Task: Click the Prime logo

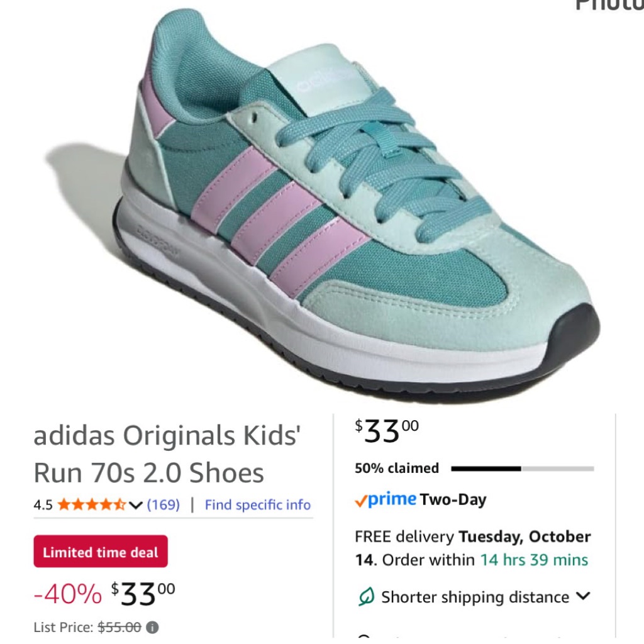Action: click(x=386, y=500)
